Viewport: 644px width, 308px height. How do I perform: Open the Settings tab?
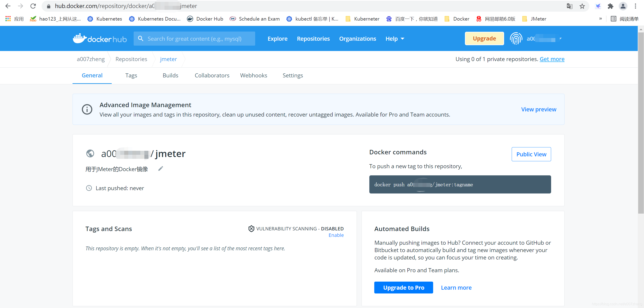pos(293,75)
